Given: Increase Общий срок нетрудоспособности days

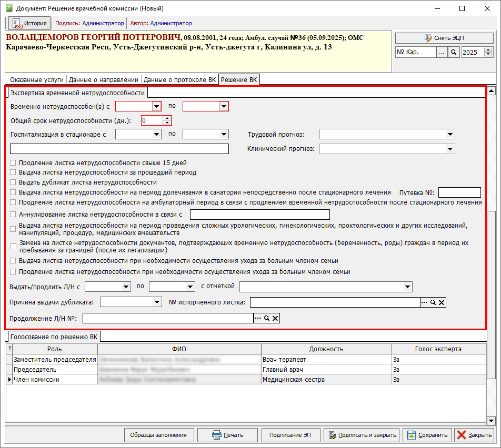Looking at the screenshot, I should [x=167, y=118].
